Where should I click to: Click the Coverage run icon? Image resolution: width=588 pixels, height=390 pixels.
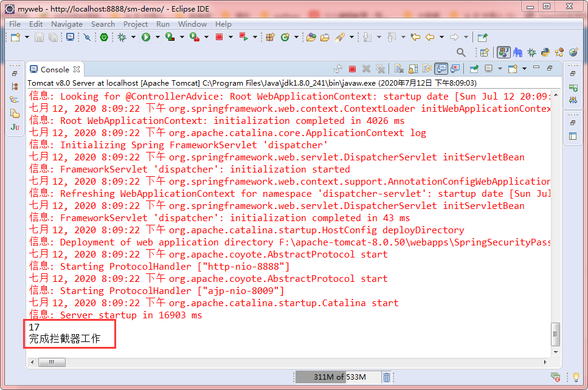click(170, 36)
